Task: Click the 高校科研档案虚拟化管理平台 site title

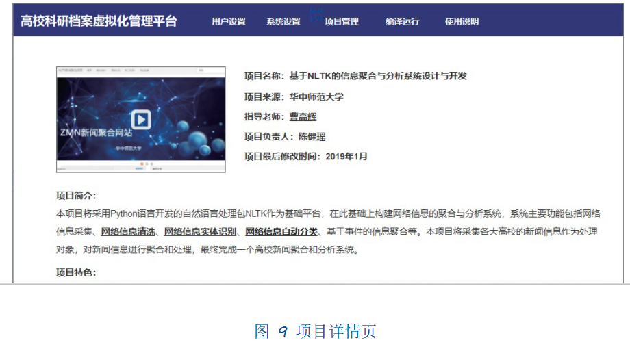Action: coord(99,21)
